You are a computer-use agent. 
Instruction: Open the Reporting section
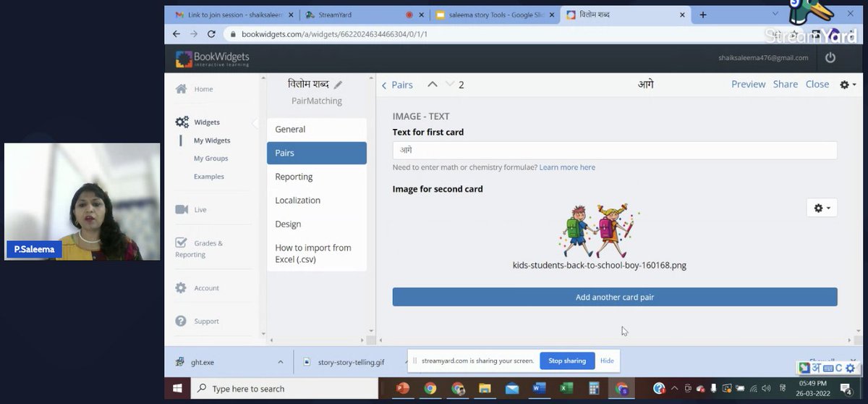(x=317, y=177)
